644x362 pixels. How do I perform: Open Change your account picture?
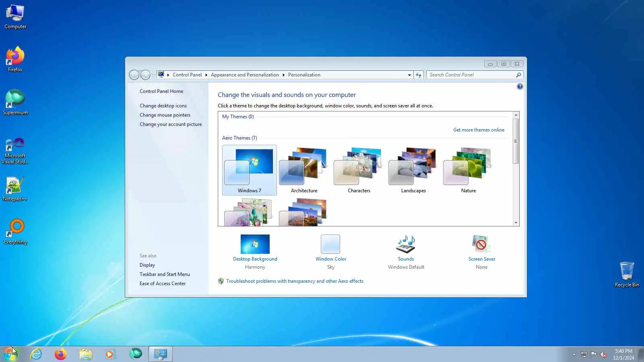click(x=171, y=124)
